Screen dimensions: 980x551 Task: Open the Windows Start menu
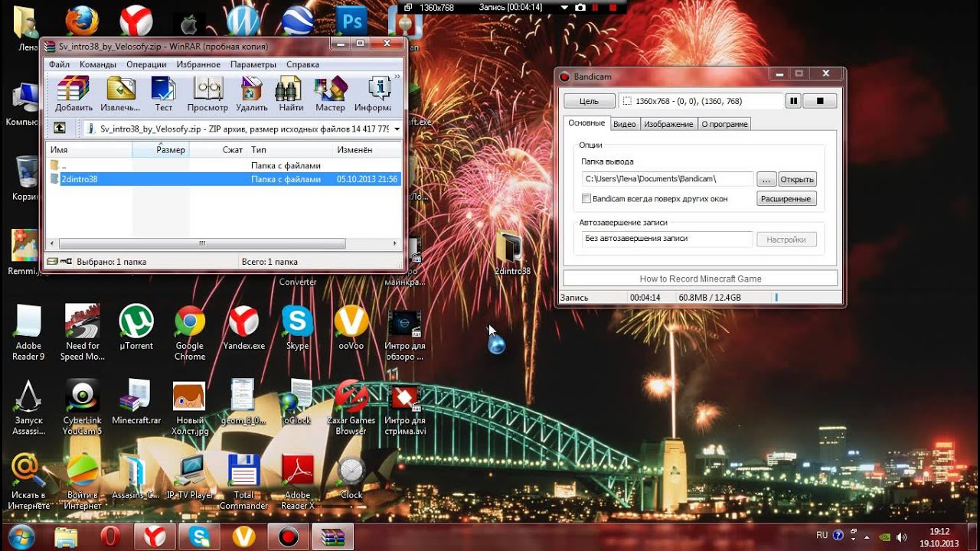coord(21,536)
